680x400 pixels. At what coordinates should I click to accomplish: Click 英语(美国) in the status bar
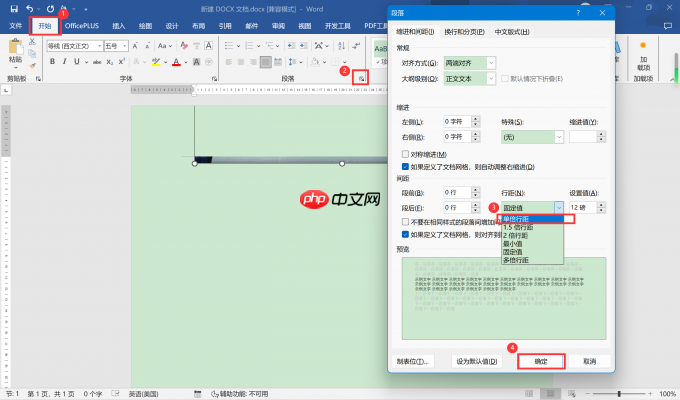tap(144, 394)
